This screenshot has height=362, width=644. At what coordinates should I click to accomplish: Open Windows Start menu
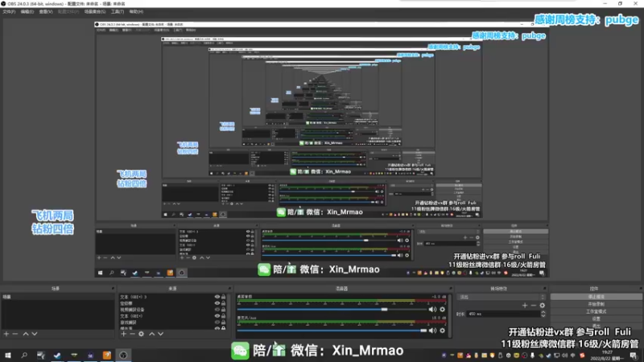click(x=8, y=356)
